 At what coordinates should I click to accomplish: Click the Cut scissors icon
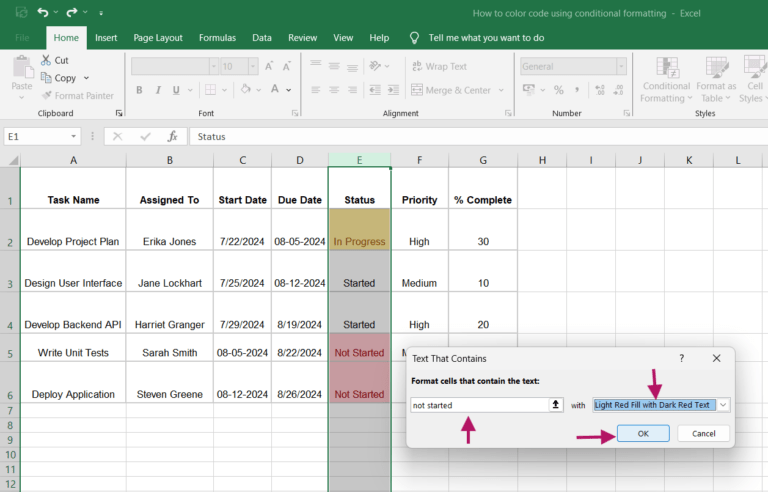47,60
